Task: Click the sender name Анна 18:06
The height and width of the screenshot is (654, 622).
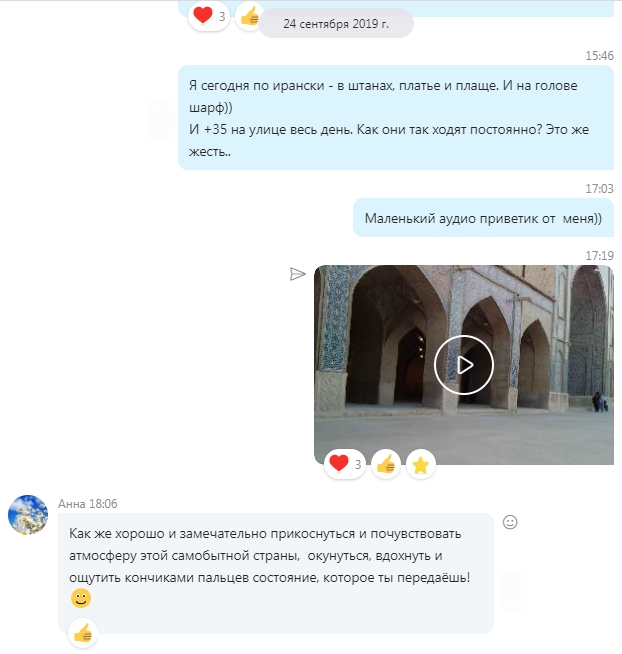Action: coord(88,504)
